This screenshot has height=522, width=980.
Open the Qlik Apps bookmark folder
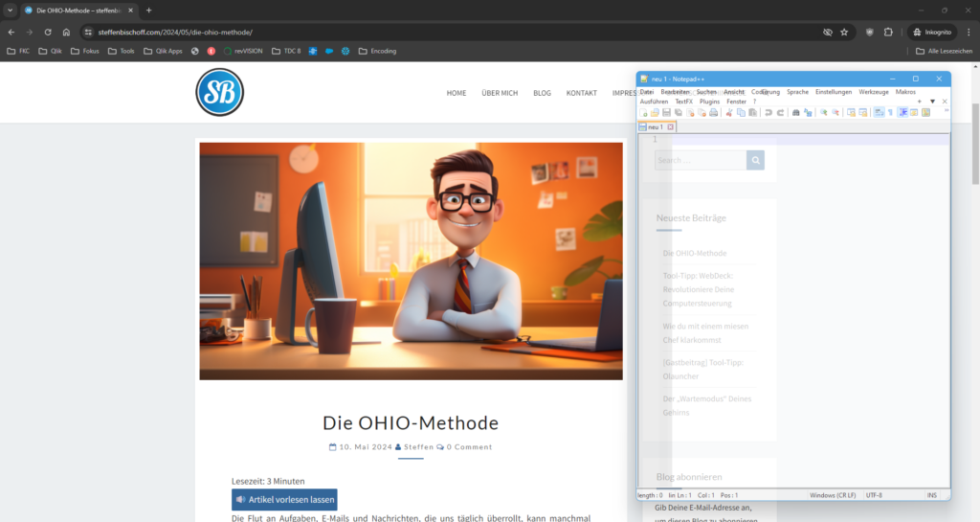click(x=163, y=52)
